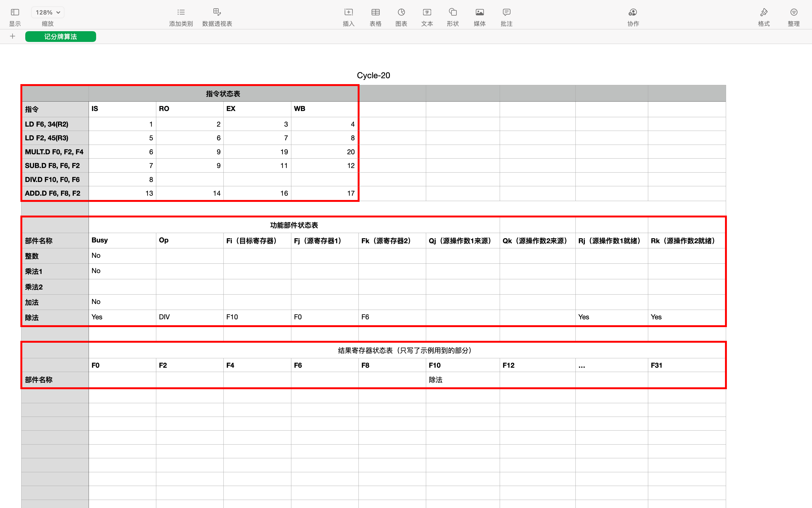Select the Qk（源操作数2来源）header
The image size is (812, 508).
[x=538, y=241]
